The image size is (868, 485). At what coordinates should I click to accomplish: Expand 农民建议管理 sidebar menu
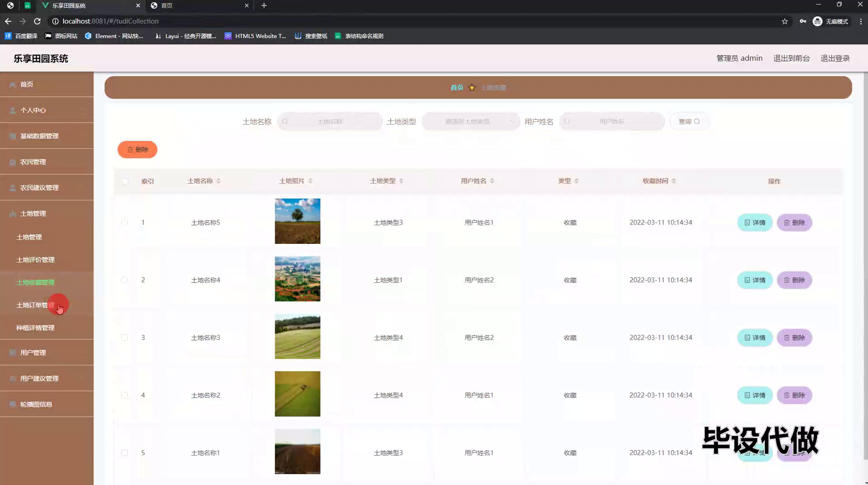[47, 187]
